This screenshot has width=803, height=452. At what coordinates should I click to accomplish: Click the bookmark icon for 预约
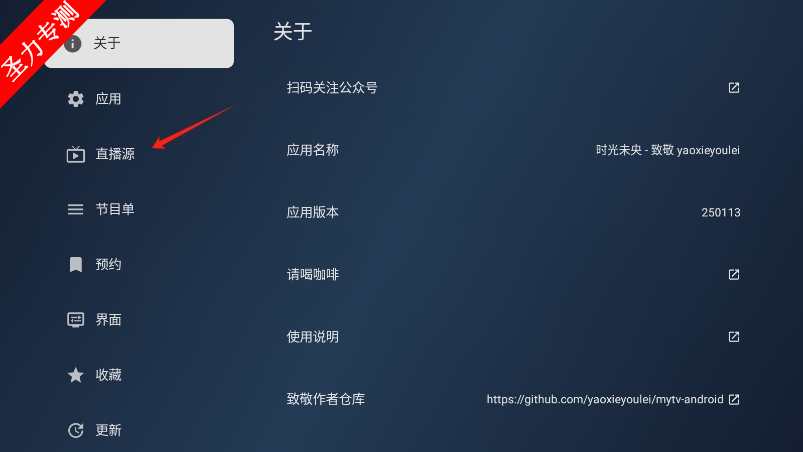point(76,265)
